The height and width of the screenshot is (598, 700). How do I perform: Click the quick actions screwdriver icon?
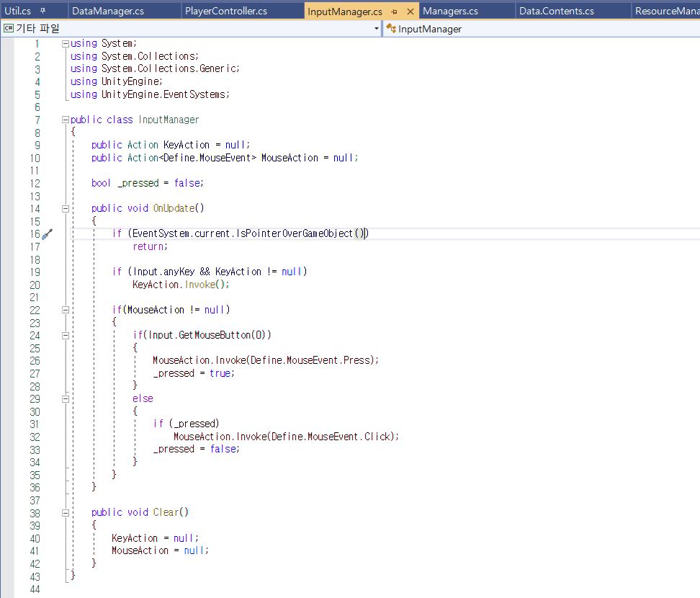point(47,234)
